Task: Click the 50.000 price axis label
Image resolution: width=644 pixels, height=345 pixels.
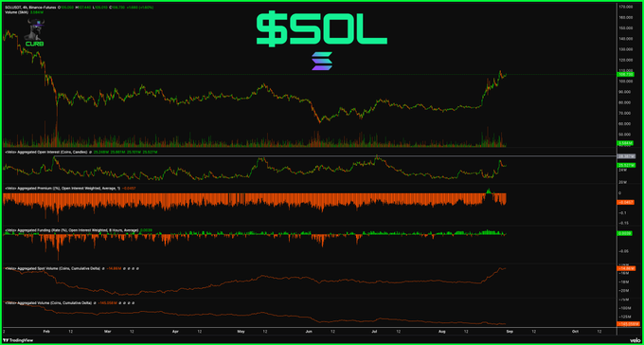Action: (x=625, y=135)
